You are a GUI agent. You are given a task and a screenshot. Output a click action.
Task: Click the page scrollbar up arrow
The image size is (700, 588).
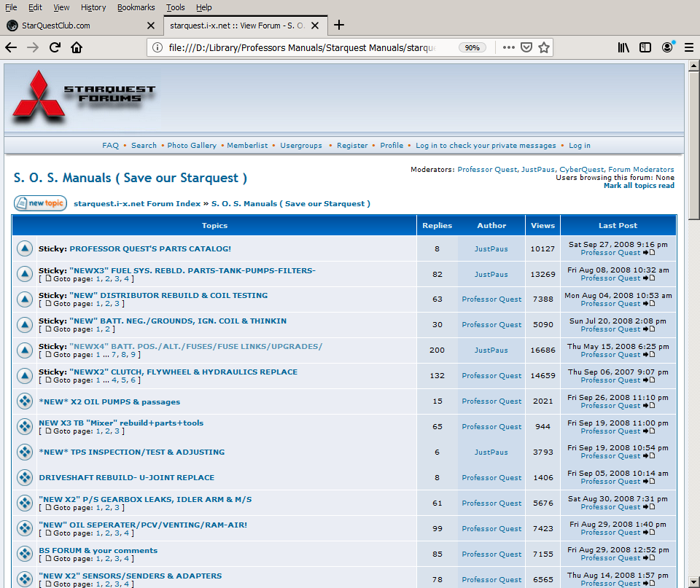(693, 66)
